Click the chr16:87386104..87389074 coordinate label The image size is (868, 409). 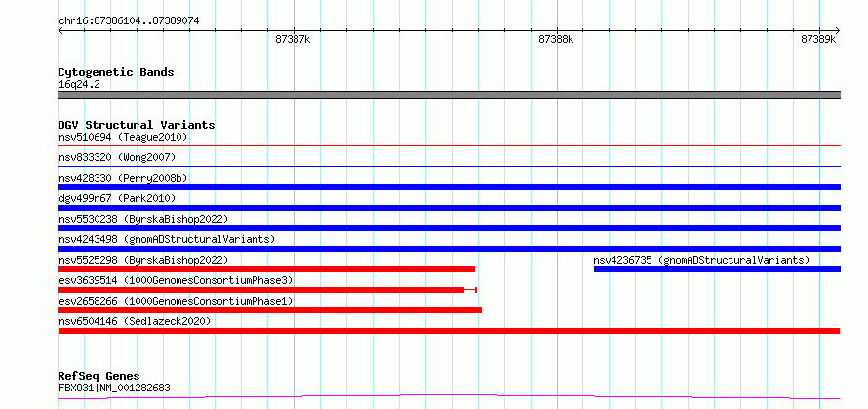[129, 21]
